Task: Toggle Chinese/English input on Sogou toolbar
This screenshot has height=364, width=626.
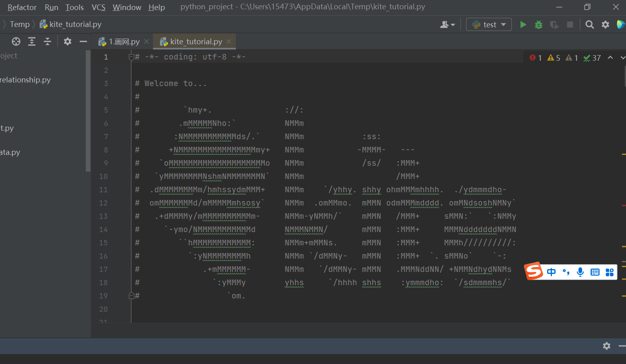Action: click(x=551, y=272)
